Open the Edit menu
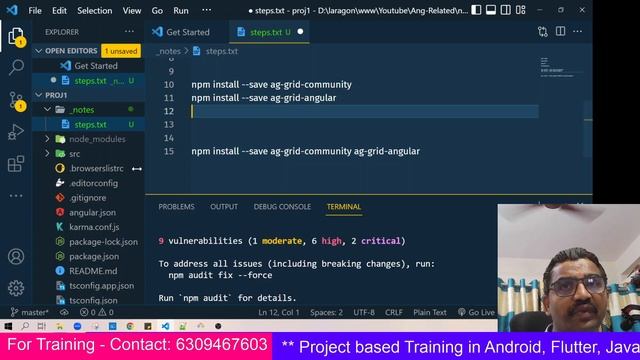 tap(59, 11)
